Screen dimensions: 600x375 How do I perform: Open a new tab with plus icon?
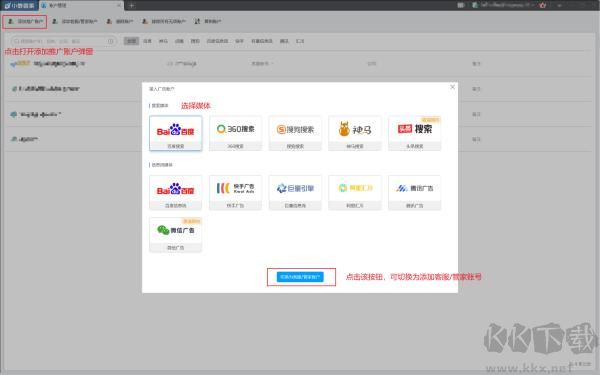tap(131, 5)
